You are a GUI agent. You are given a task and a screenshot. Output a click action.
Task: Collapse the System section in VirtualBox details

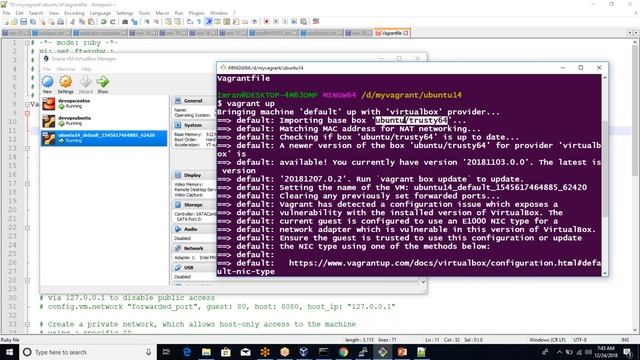click(x=193, y=125)
